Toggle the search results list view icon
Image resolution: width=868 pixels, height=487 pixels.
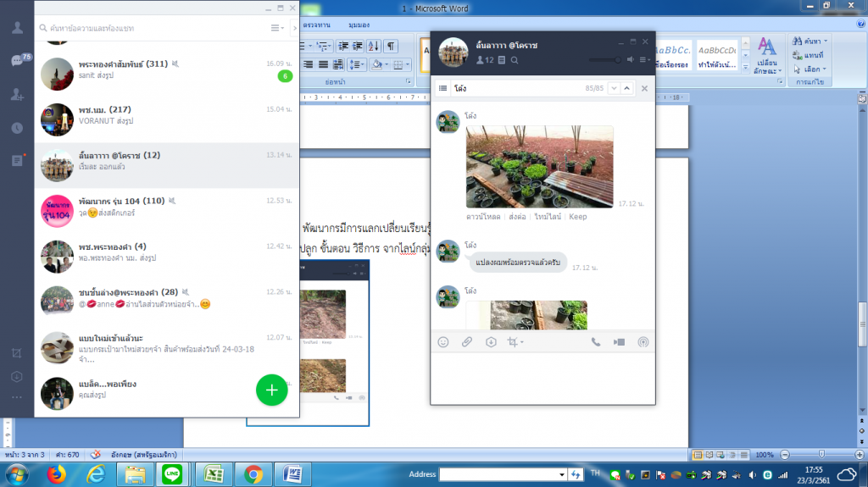[x=442, y=88]
